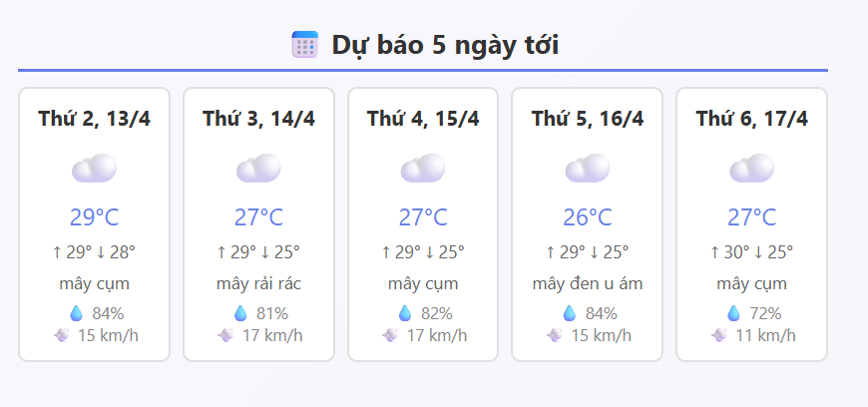This screenshot has width=868, height=407.
Task: Click the humidity droplet icon showing 72% on Thứ 6
Action: [x=734, y=313]
